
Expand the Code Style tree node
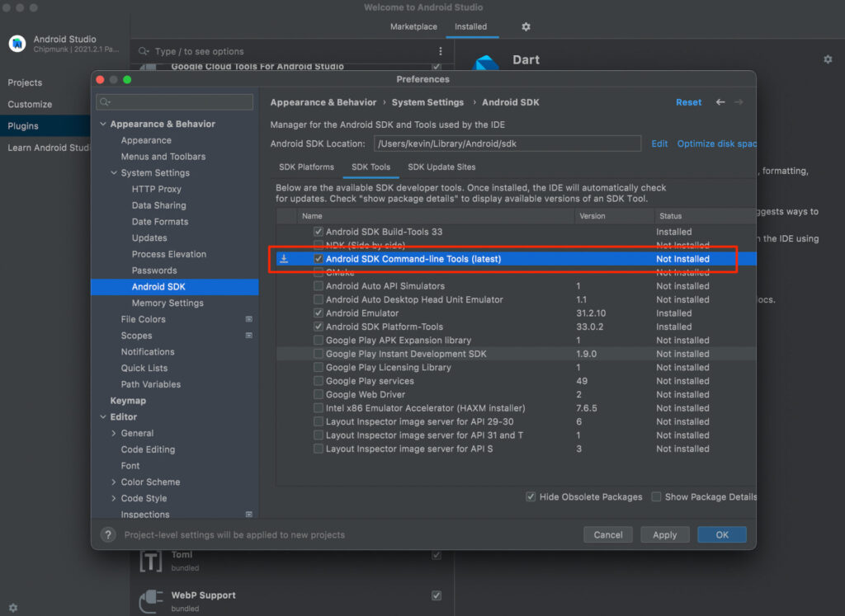(114, 498)
